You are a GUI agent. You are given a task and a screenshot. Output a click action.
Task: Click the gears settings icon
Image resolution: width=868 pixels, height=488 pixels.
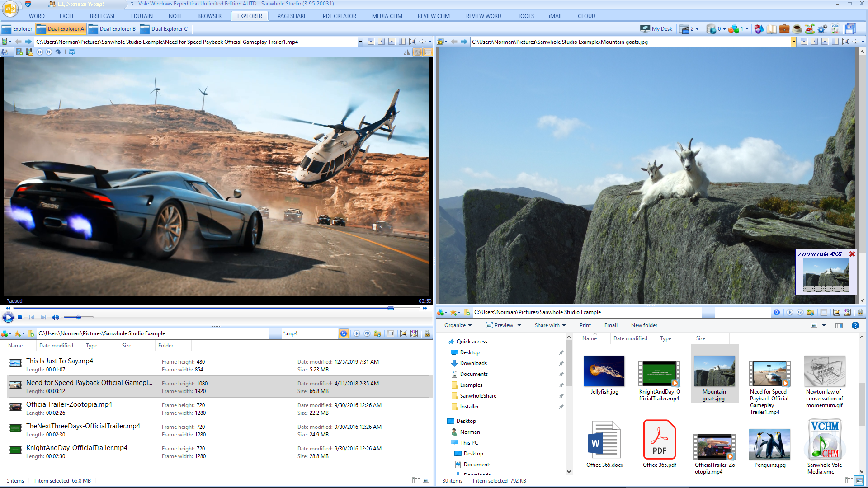(822, 29)
